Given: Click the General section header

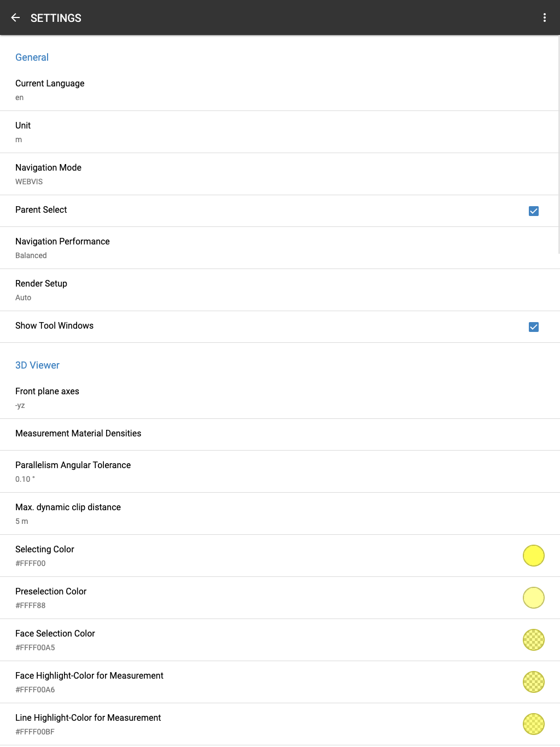Looking at the screenshot, I should point(32,57).
